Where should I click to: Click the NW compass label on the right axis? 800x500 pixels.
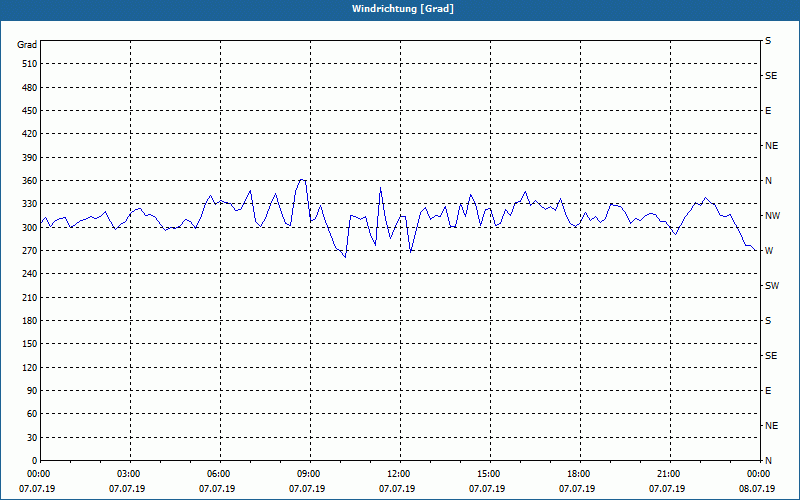click(x=772, y=216)
